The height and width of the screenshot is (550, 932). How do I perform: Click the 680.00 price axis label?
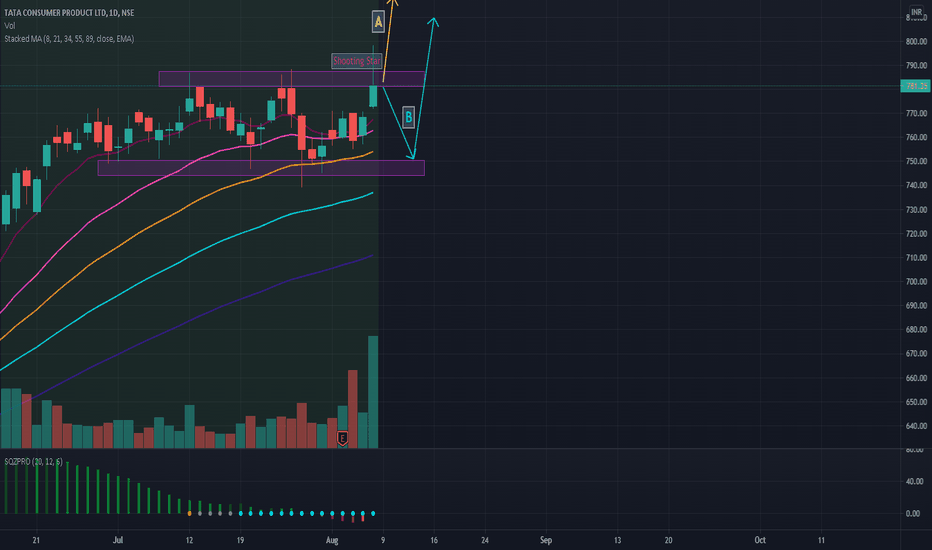[916, 329]
